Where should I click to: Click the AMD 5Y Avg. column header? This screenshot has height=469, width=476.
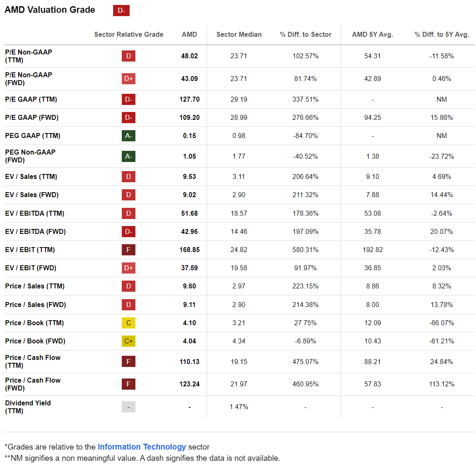(x=372, y=34)
